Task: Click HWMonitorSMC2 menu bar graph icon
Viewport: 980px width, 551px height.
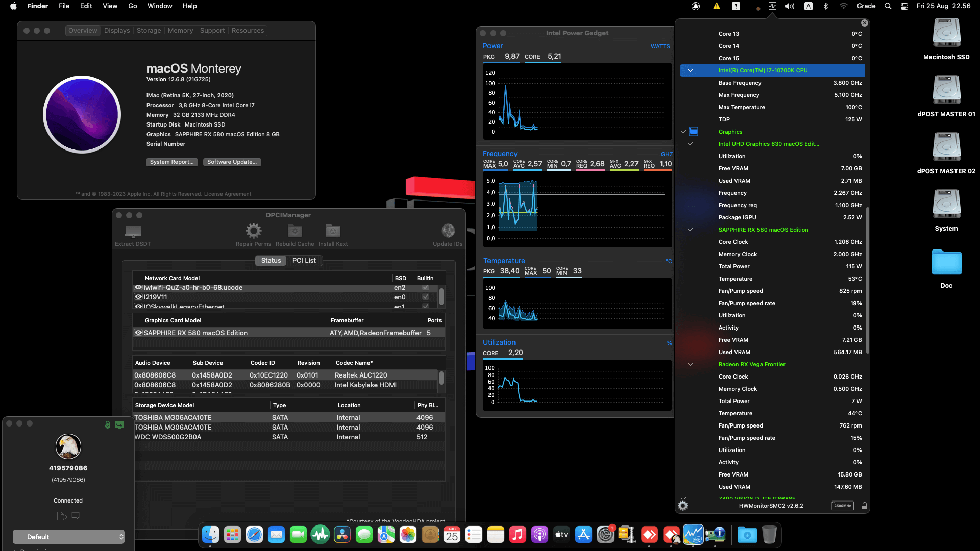Action: point(772,6)
